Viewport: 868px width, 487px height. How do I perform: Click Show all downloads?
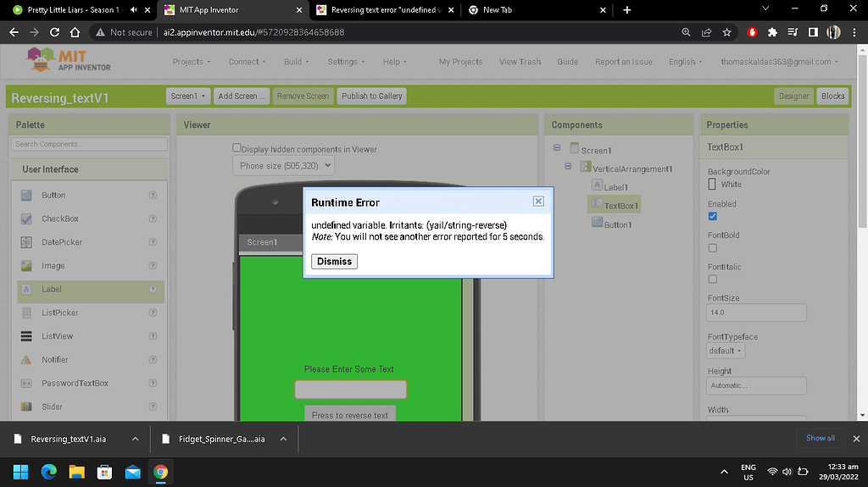(821, 438)
